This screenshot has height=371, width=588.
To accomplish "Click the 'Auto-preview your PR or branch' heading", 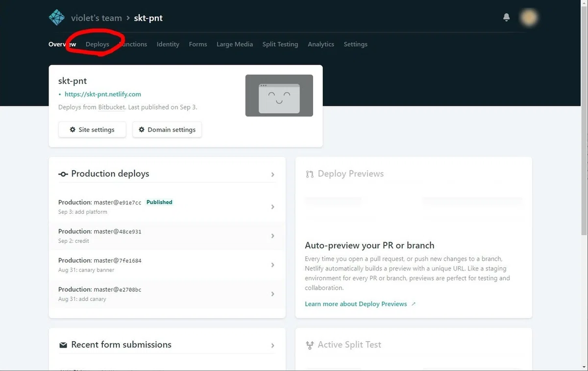I will [x=369, y=246].
